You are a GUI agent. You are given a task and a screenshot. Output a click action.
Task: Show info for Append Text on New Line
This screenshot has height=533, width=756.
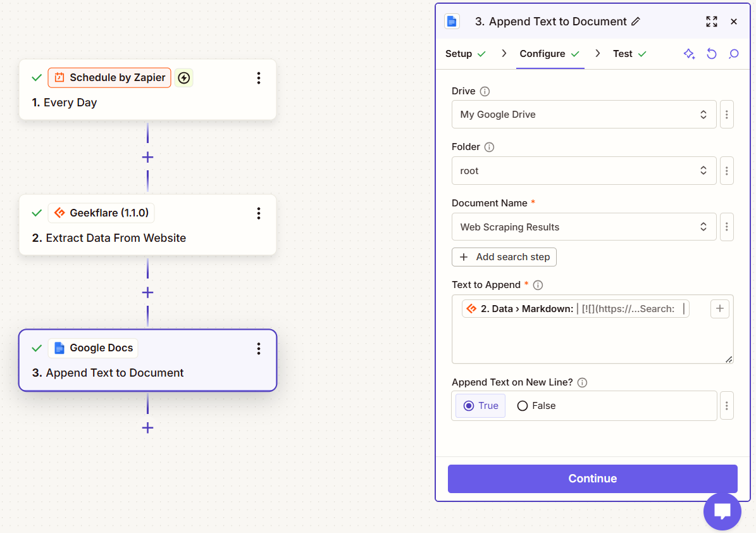(x=583, y=382)
